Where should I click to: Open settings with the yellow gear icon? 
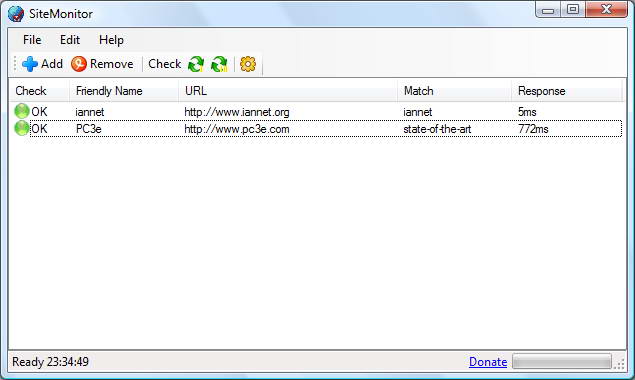pyautogui.click(x=248, y=64)
